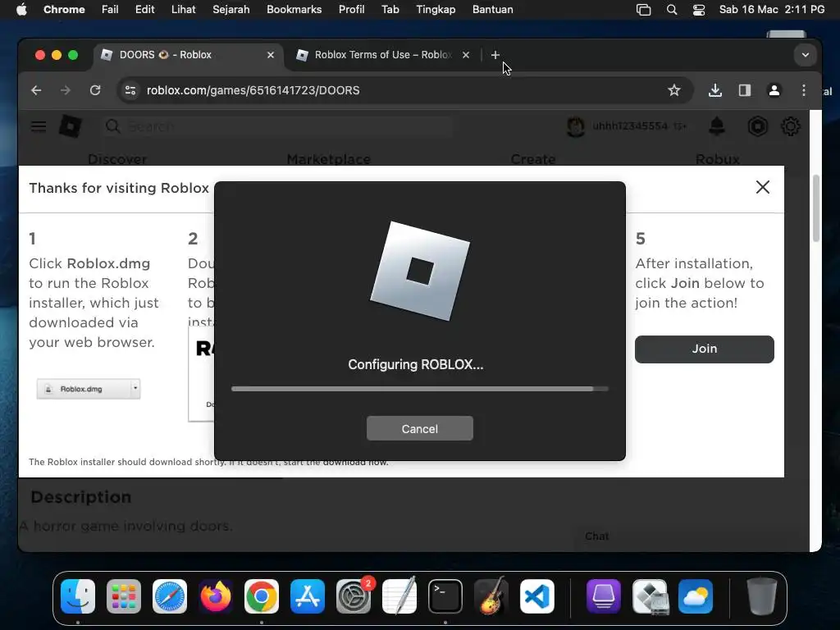Open Spotlight search in menu bar
The height and width of the screenshot is (630, 840).
pyautogui.click(x=671, y=10)
